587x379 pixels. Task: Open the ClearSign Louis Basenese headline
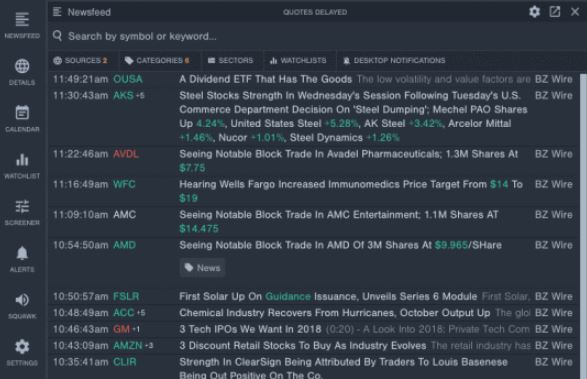coord(343,368)
